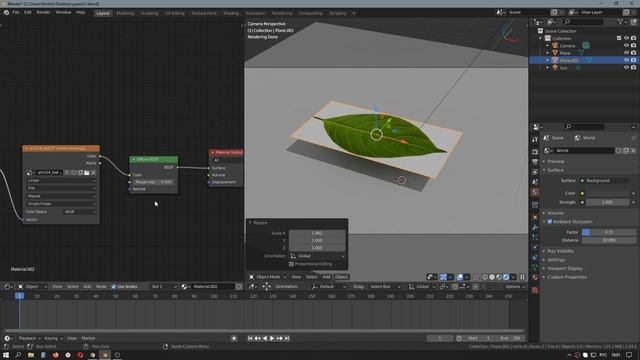Open the timeline Playback menu

pos(28,338)
